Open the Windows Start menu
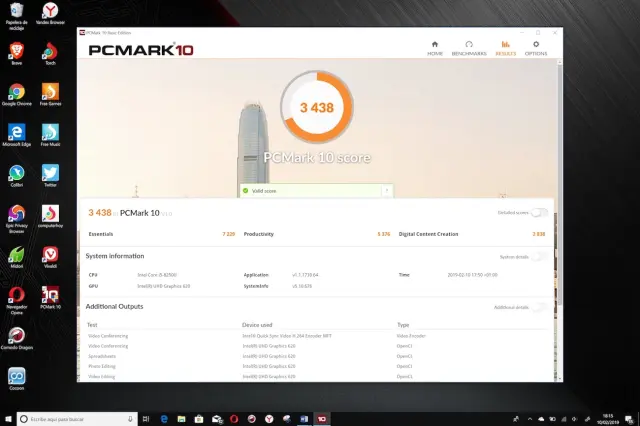Screen dimensions: 640x426 tap(8, 418)
